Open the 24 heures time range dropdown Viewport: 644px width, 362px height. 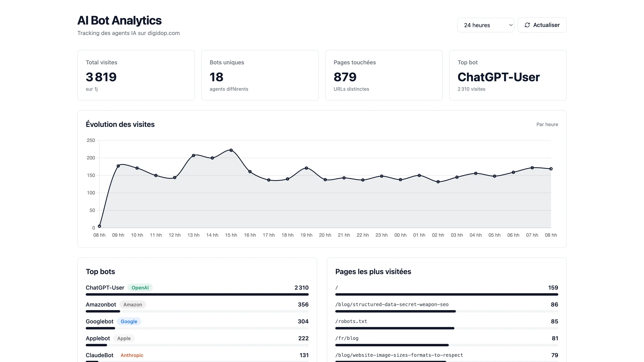[x=485, y=25]
